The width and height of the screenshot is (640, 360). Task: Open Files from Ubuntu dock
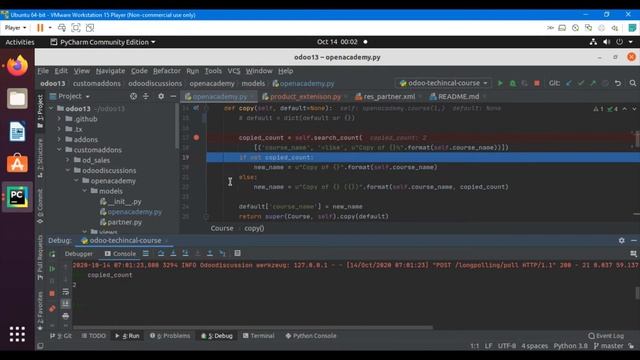click(x=17, y=98)
